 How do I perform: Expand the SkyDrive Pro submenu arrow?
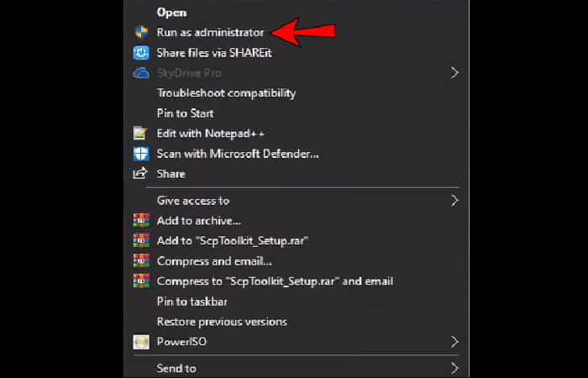[454, 73]
